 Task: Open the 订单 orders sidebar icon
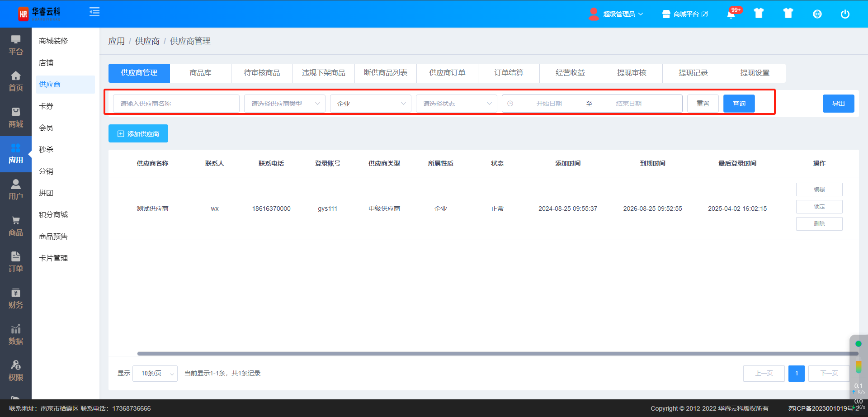click(x=16, y=262)
